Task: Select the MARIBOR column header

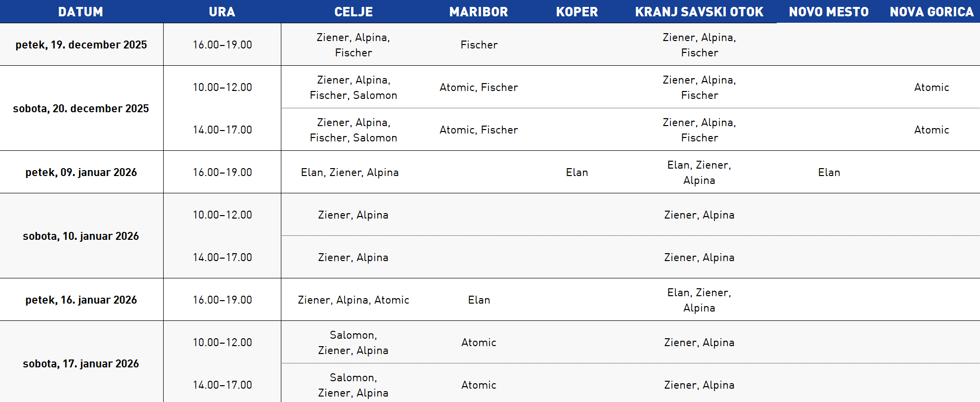Action: coord(479,12)
